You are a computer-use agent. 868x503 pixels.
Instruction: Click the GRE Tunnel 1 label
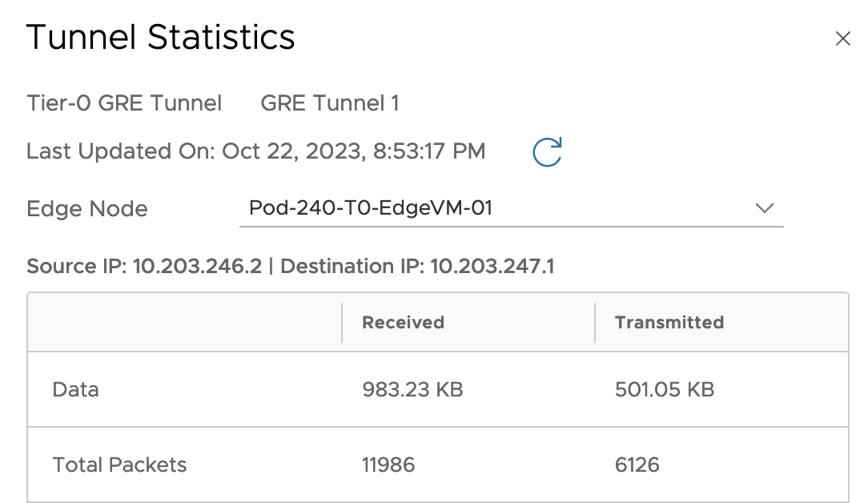coord(330,103)
